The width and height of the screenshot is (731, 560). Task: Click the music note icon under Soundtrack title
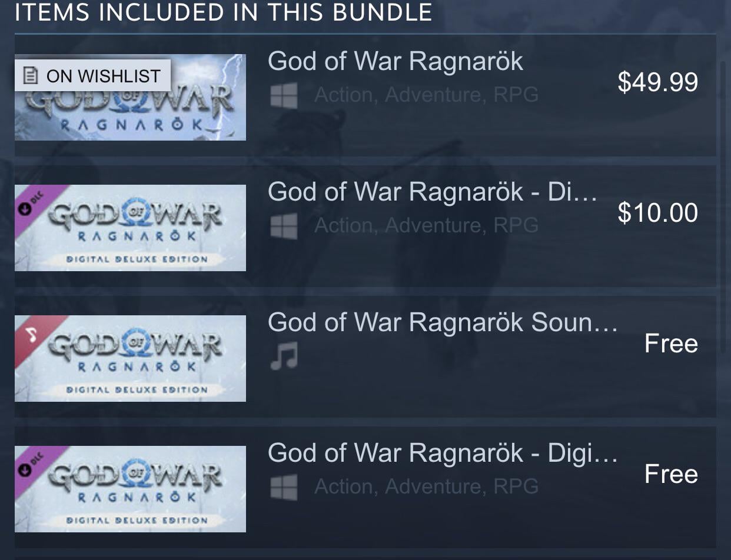(x=284, y=356)
